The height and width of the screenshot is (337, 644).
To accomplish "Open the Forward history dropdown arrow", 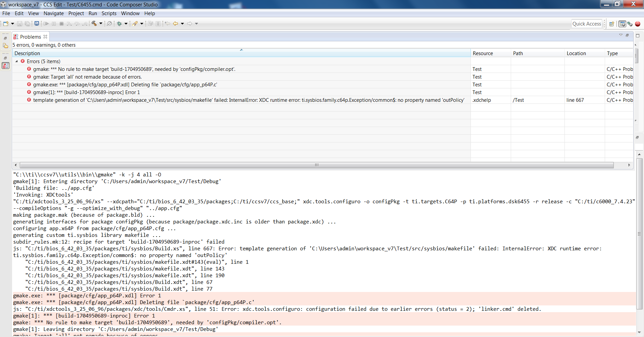I will [197, 24].
